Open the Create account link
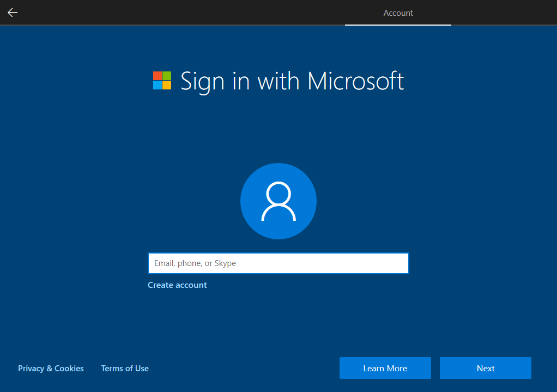Image resolution: width=557 pixels, height=392 pixels. click(x=177, y=285)
